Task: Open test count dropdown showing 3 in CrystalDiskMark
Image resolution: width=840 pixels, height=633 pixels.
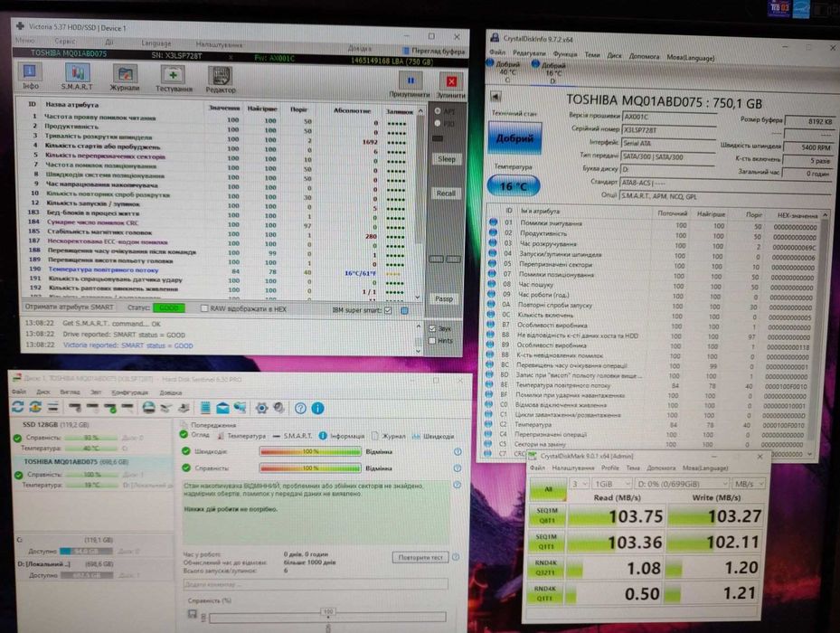Action: 578,484
